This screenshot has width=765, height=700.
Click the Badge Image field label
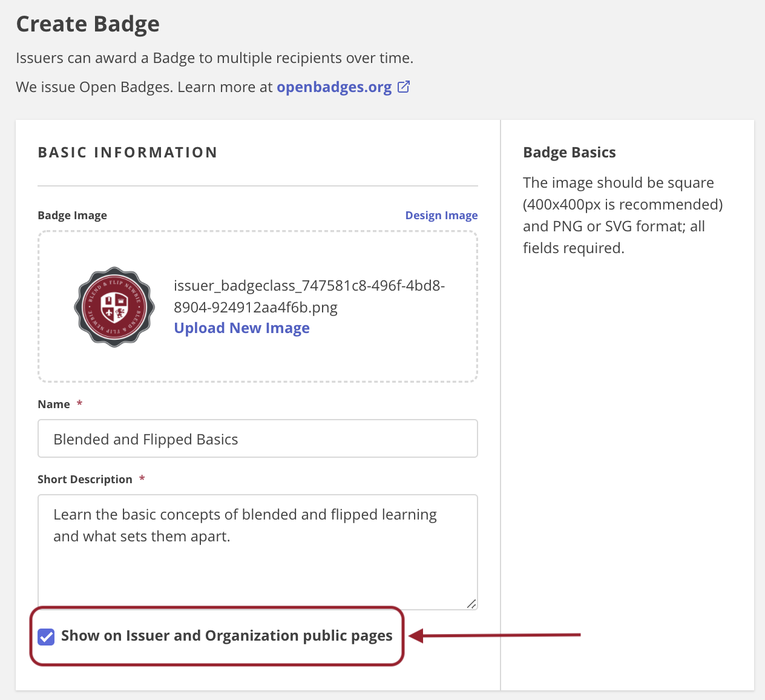point(72,216)
